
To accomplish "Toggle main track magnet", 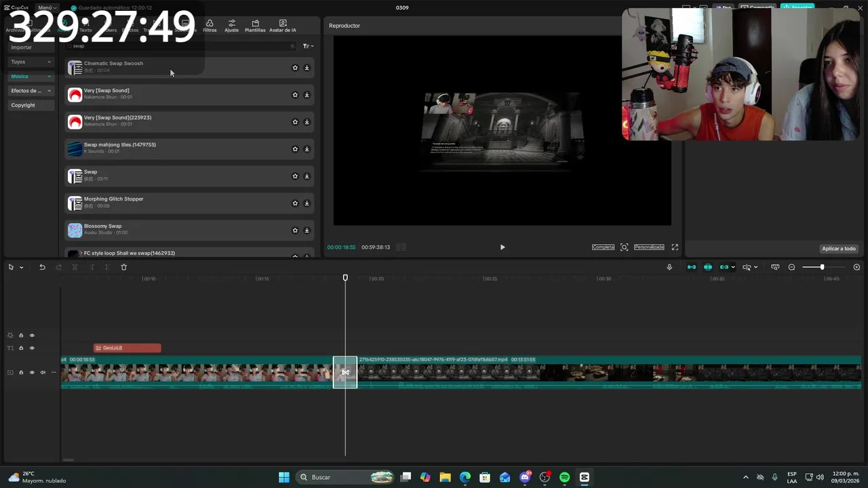I will click(x=692, y=267).
